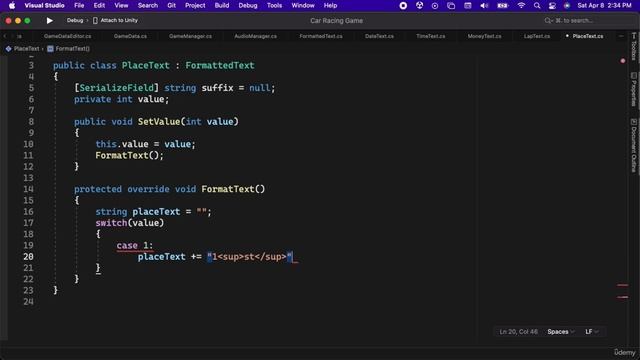Viewport: 640px width, 360px height.
Task: Jump to the upper red error marker in scrollbar
Action: [622, 285]
